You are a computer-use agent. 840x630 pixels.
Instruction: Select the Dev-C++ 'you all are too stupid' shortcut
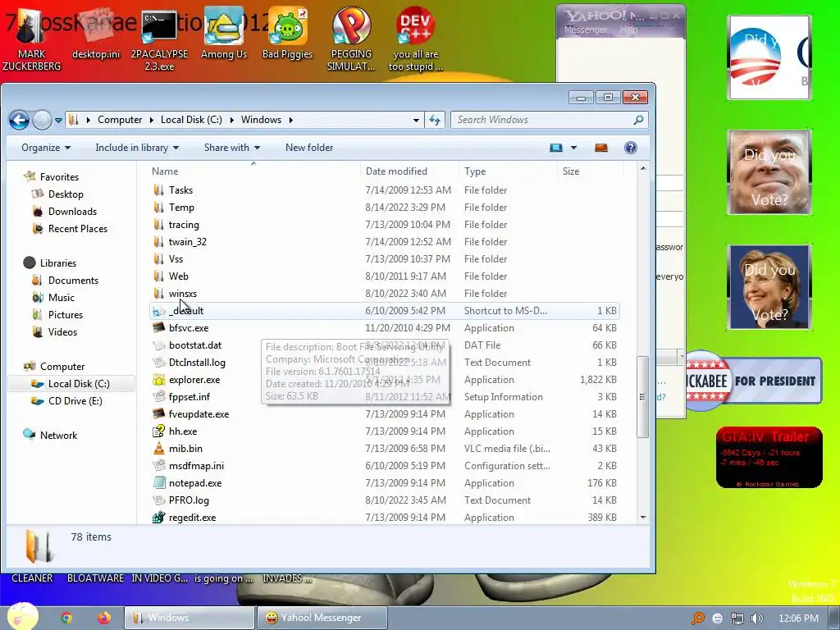pyautogui.click(x=416, y=40)
